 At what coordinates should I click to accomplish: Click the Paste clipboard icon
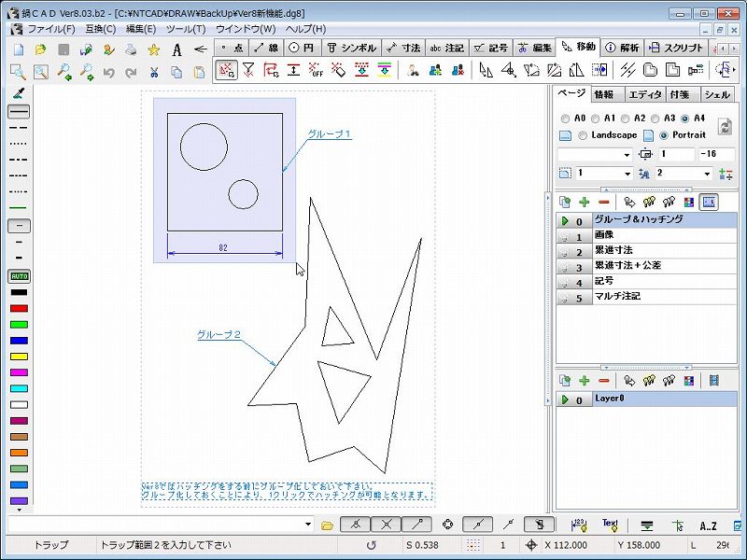pyautogui.click(x=199, y=72)
